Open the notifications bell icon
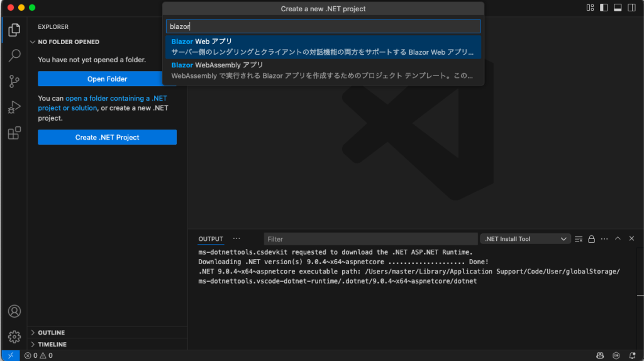The height and width of the screenshot is (361, 644). (632, 356)
